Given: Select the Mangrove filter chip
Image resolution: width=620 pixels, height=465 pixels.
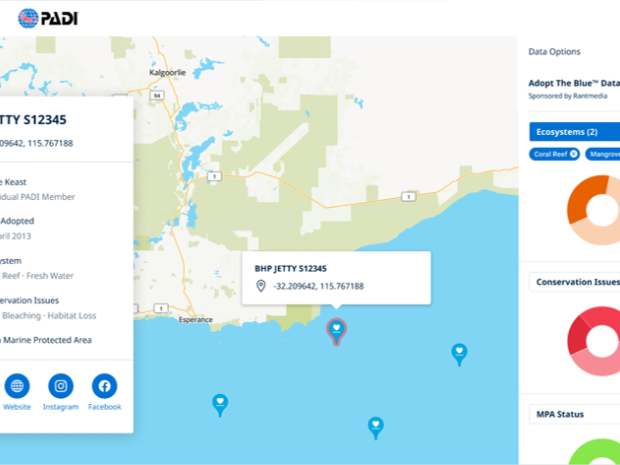Looking at the screenshot, I should [603, 154].
